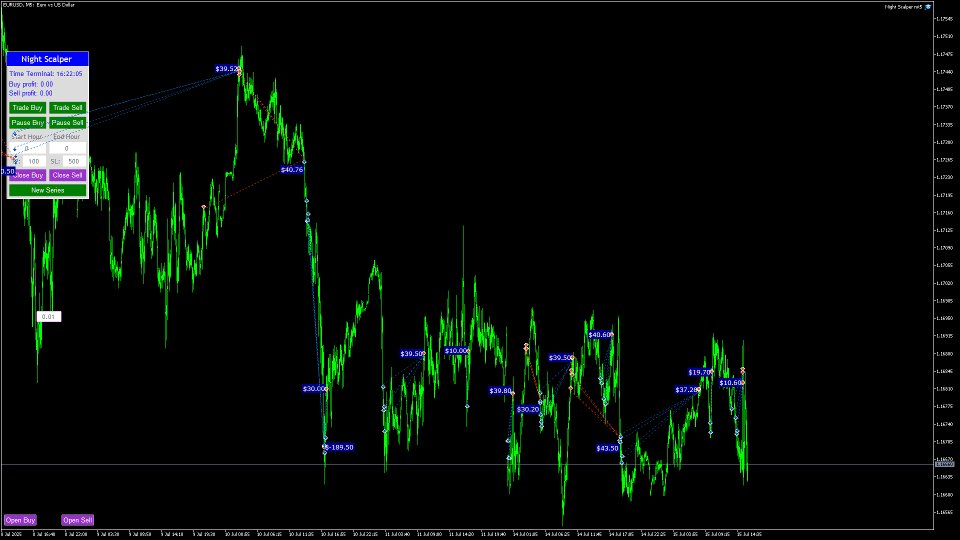The width and height of the screenshot is (960, 540).
Task: Click the $39.52 profit label
Action: tap(226, 69)
